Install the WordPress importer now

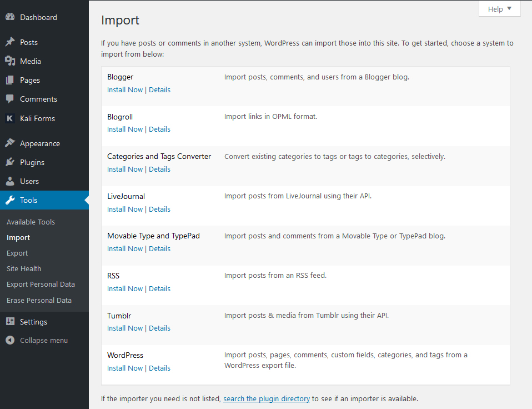[x=125, y=368]
